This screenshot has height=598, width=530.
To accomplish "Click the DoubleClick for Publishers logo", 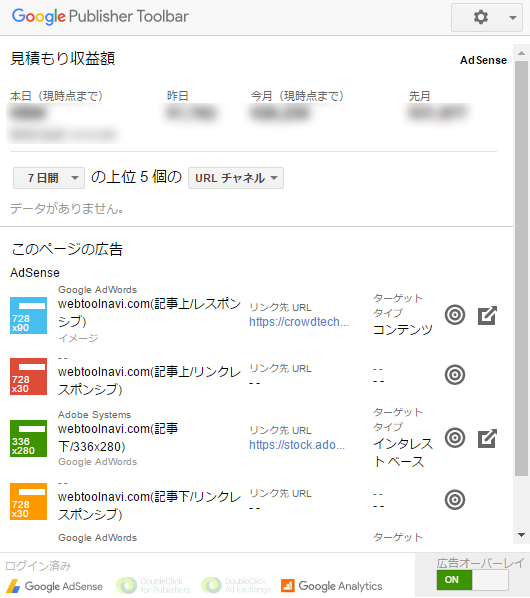I will coord(153,585).
